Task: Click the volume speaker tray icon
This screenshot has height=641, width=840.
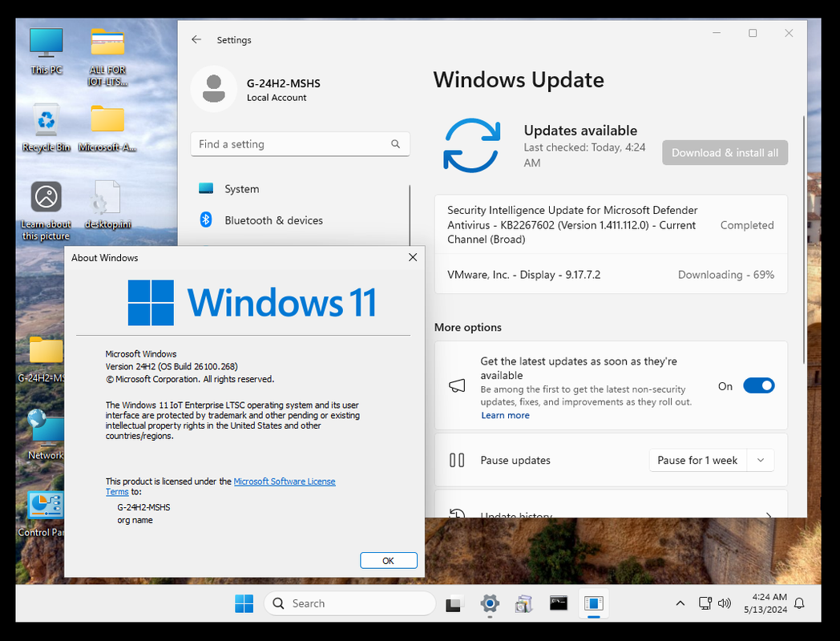Action: point(725,603)
